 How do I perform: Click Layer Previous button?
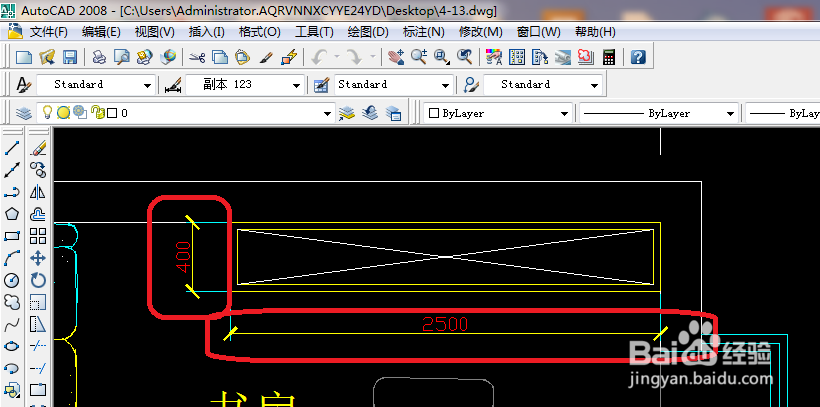click(370, 113)
